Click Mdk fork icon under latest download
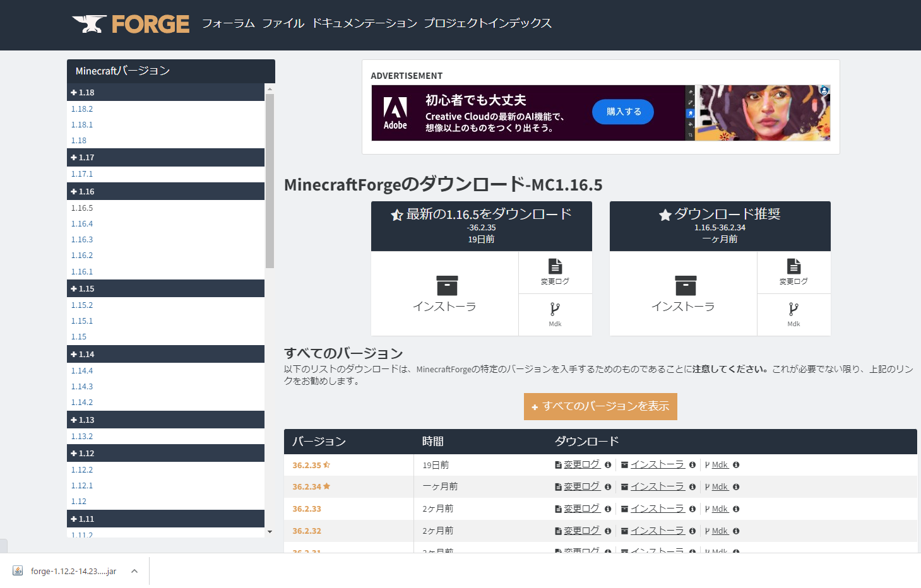Image resolution: width=921 pixels, height=588 pixels. point(555,309)
